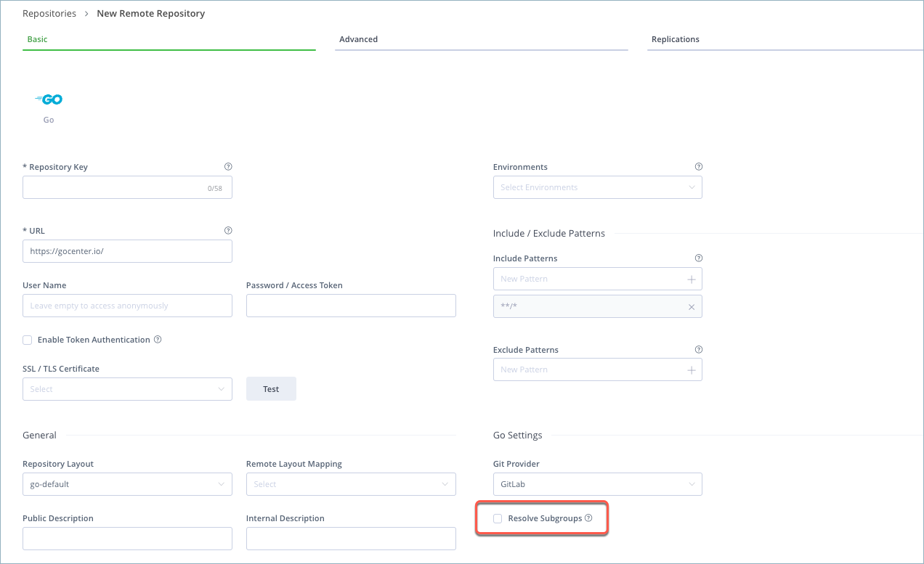Open the Repository Key help tooltip

coord(227,166)
